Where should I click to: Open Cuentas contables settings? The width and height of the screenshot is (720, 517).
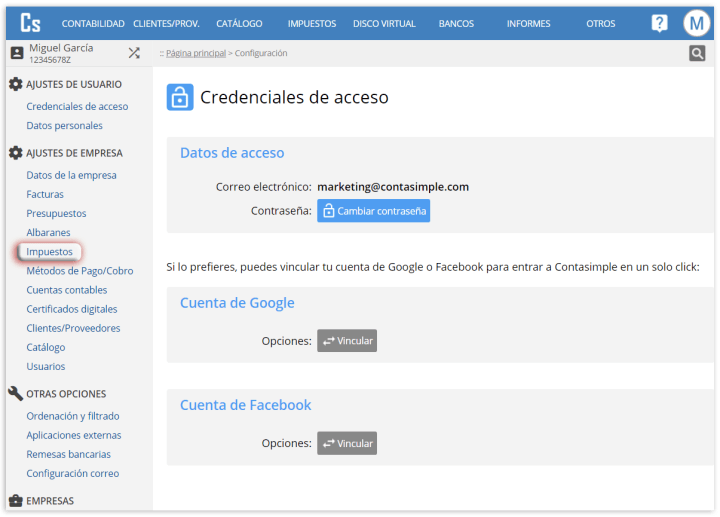(x=67, y=290)
